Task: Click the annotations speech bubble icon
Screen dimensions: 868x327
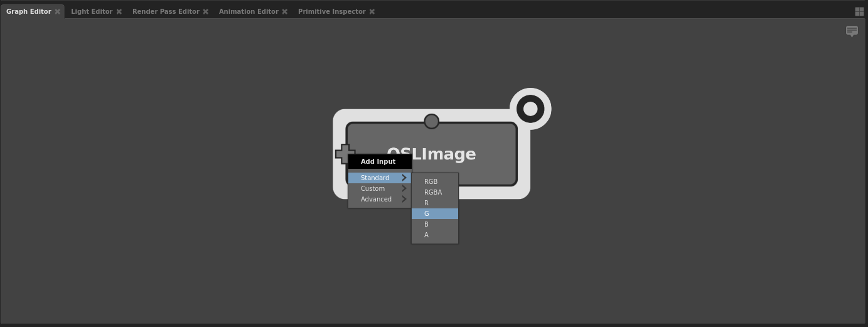Action: click(852, 31)
